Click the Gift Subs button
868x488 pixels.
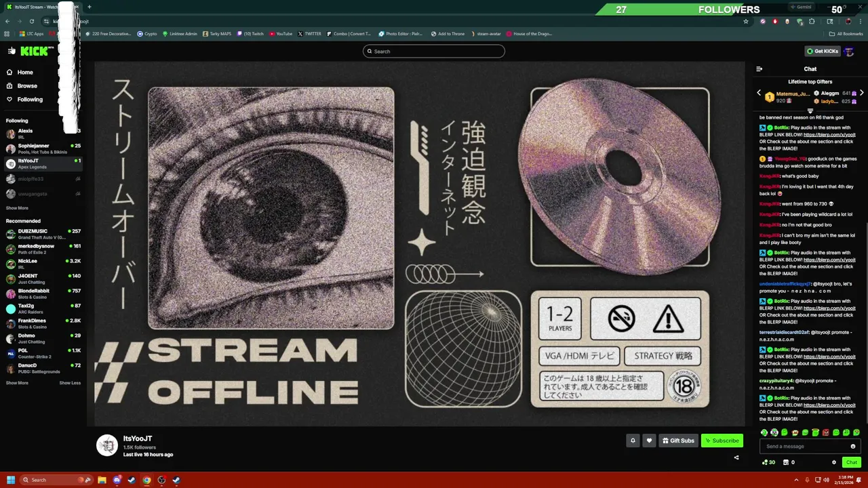pyautogui.click(x=678, y=441)
